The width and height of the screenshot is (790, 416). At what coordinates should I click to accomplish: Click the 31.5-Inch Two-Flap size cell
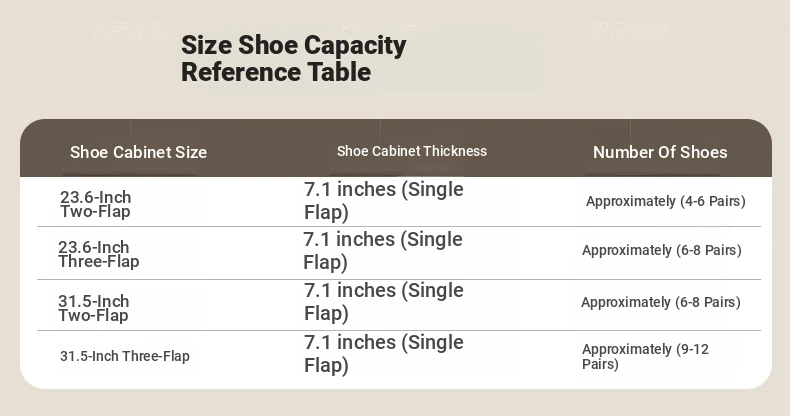(93, 308)
